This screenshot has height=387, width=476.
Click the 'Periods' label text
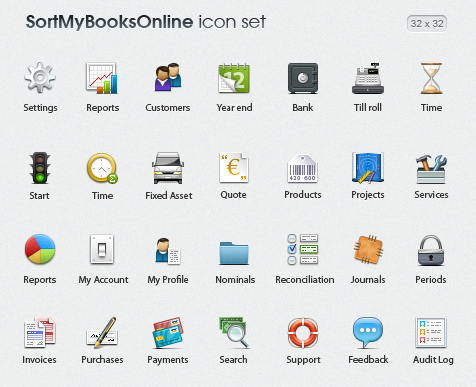click(431, 280)
